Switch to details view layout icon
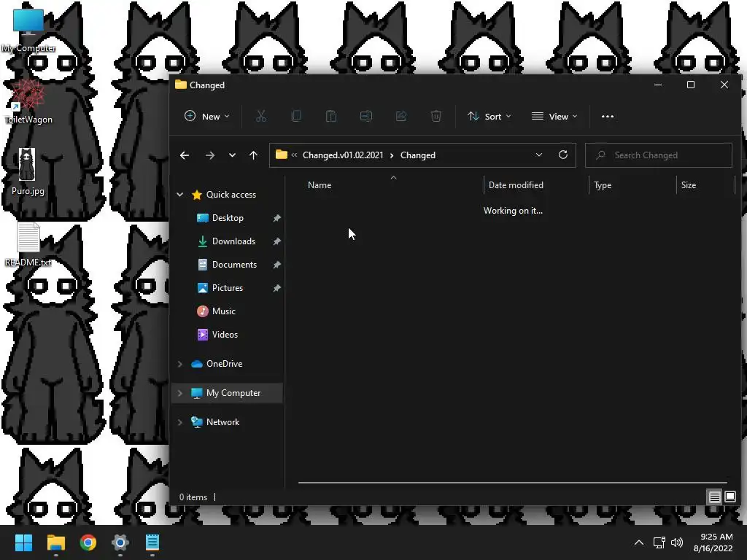The image size is (747, 560). [714, 497]
